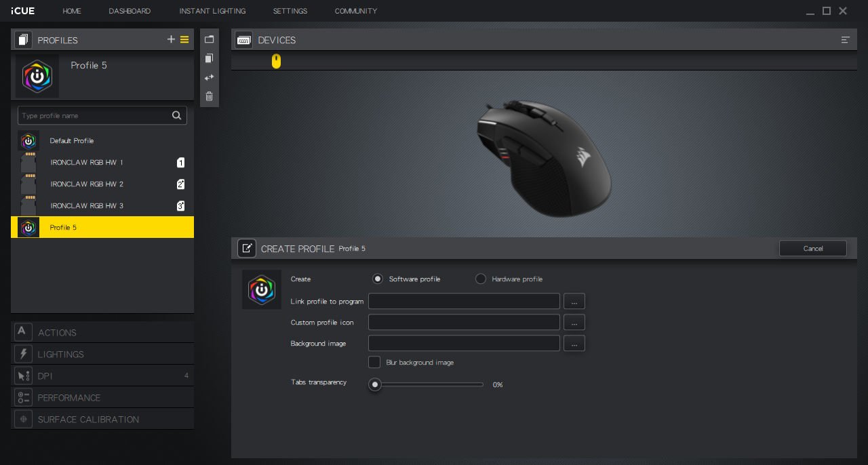Image resolution: width=868 pixels, height=465 pixels.
Task: Open the Community menu
Action: (356, 11)
